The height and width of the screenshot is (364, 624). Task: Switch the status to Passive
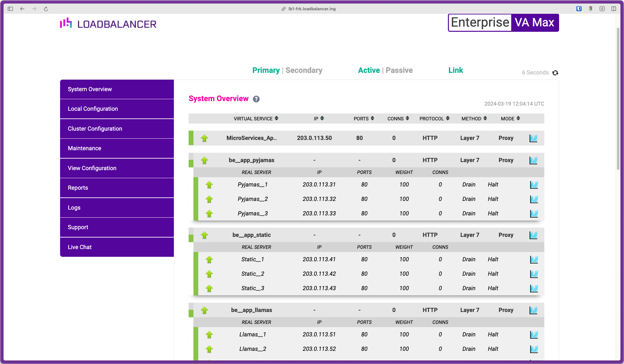pos(399,70)
